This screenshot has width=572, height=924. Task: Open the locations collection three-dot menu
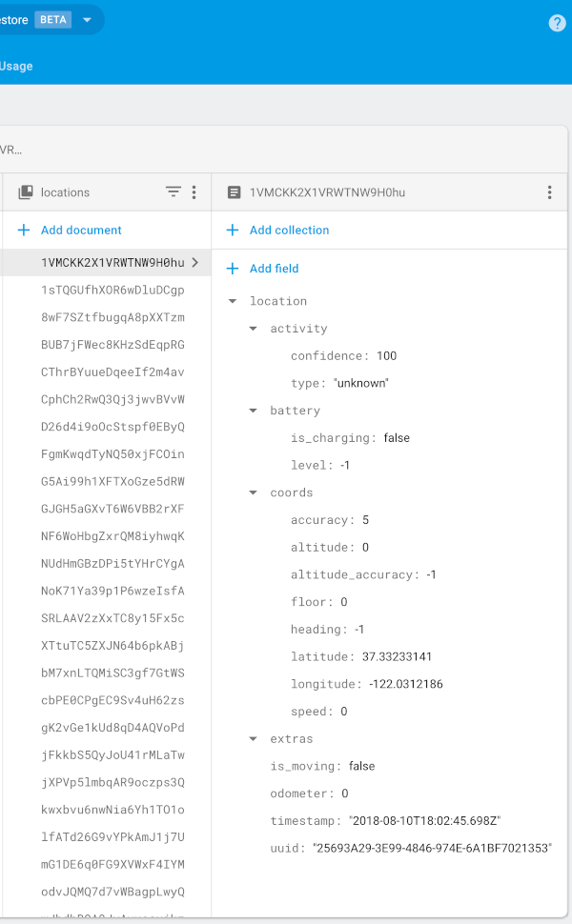194,192
